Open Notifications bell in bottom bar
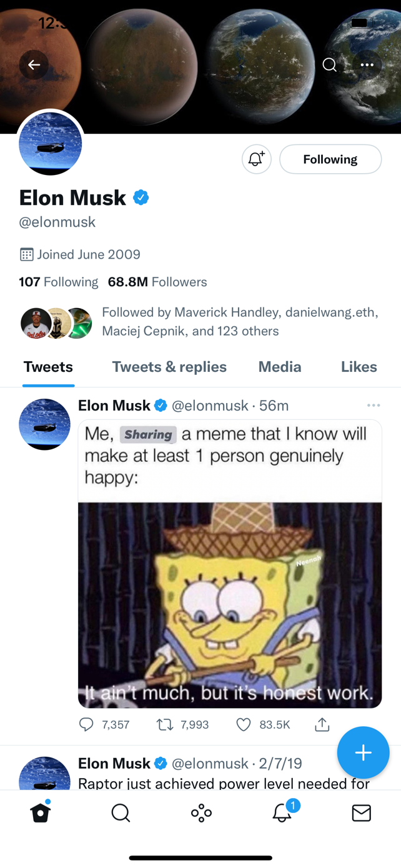The image size is (401, 868). point(282,812)
